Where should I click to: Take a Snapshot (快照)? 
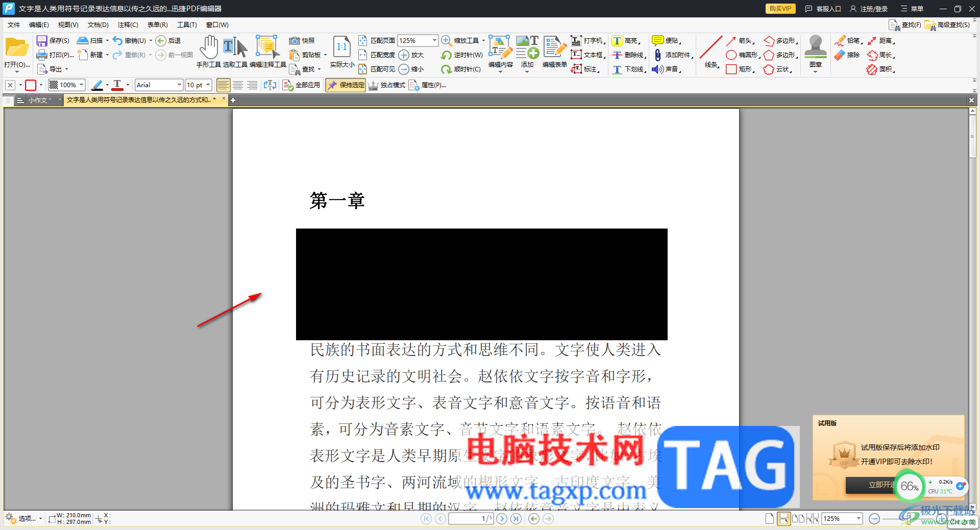302,40
